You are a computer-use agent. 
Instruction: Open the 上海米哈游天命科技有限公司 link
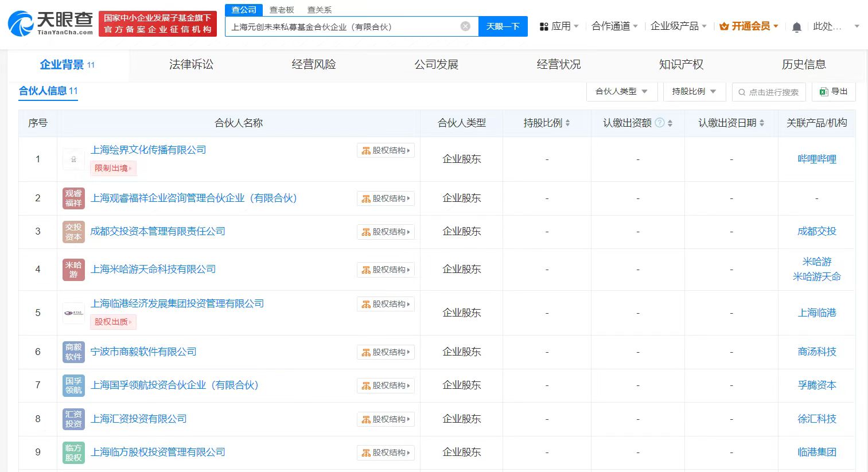[153, 269]
